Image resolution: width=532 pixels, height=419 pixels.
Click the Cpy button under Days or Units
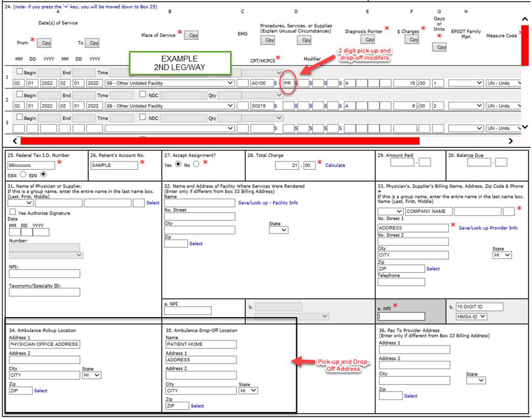441,47
